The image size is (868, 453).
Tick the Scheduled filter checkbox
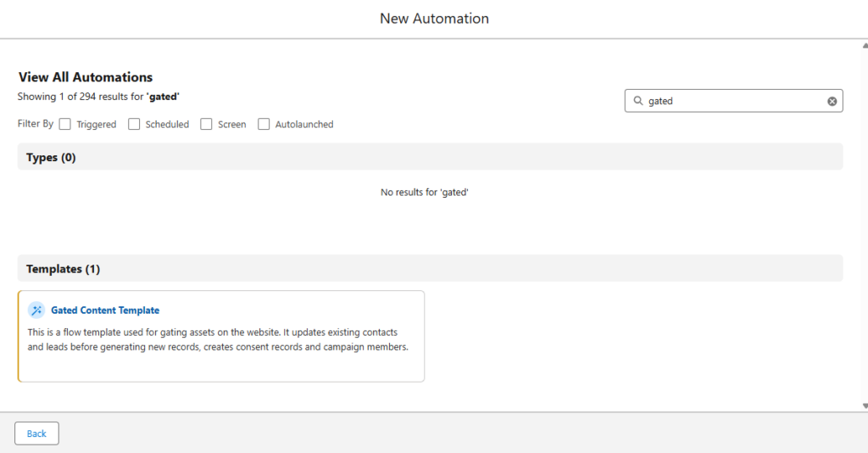pyautogui.click(x=134, y=124)
